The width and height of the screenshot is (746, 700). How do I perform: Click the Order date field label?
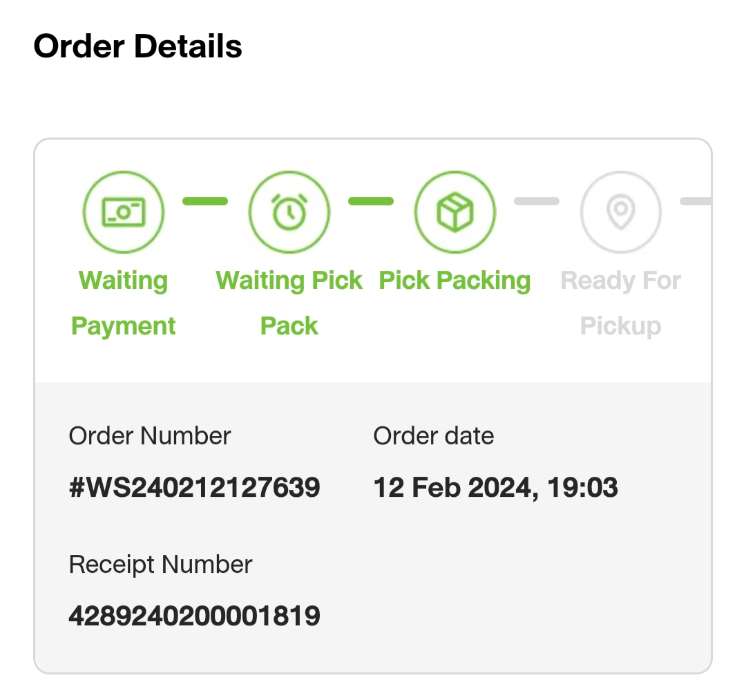click(433, 436)
